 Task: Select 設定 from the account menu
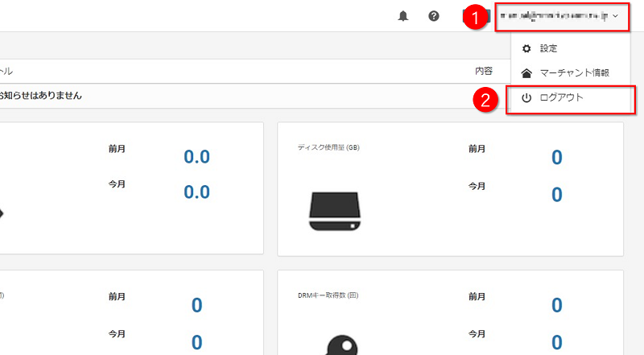click(x=548, y=48)
